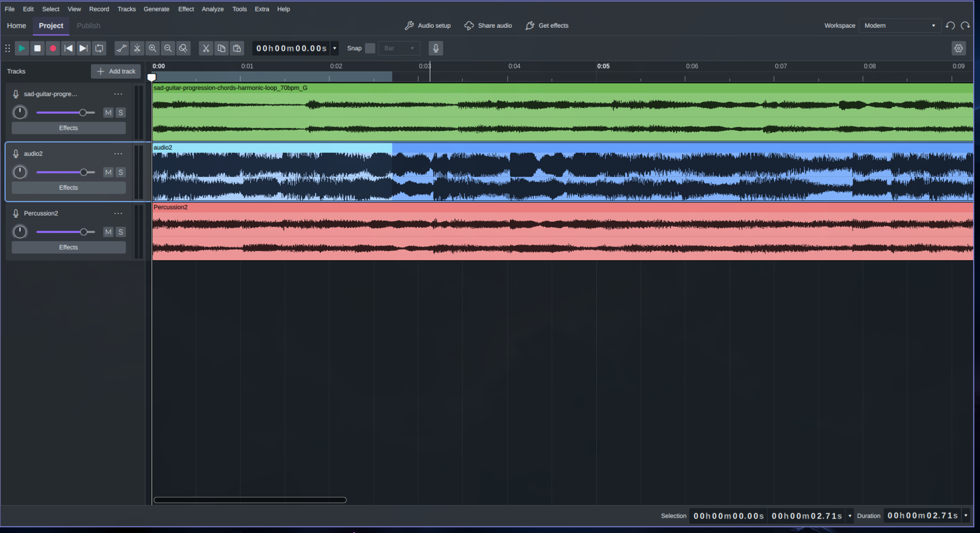This screenshot has height=533, width=980.
Task: Click microphone icon of audio2 track
Action: (16, 154)
